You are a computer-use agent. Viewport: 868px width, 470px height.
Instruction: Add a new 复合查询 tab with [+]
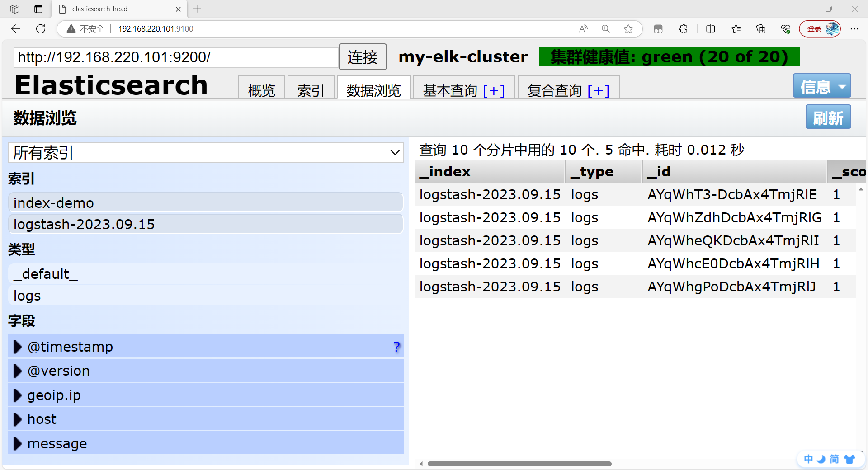click(598, 91)
